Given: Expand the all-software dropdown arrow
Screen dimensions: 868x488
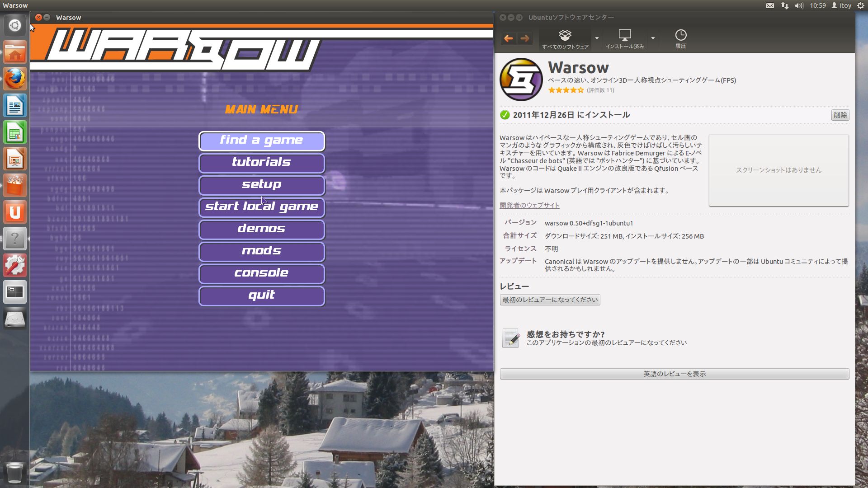Looking at the screenshot, I should 597,38.
